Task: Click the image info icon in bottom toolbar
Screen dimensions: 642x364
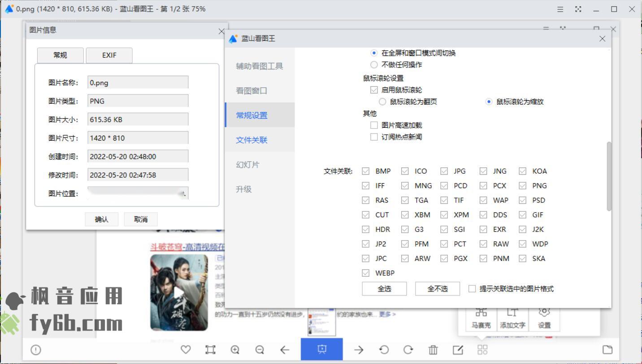Action: 36,350
